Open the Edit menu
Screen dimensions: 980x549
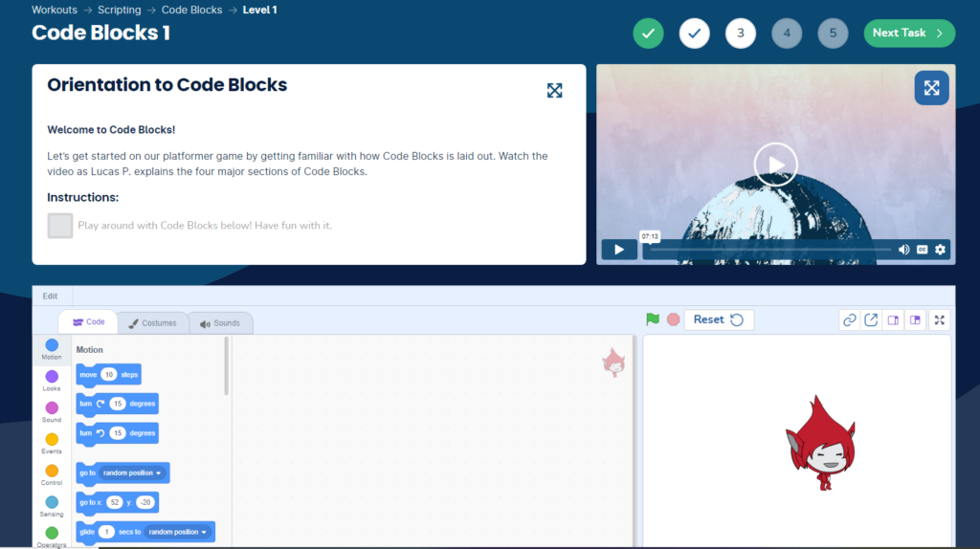tap(50, 296)
